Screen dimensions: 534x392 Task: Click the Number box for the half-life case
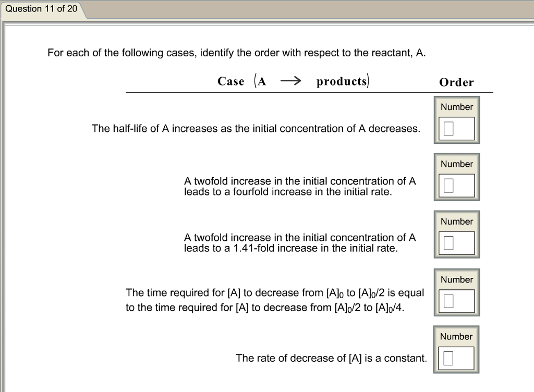(456, 127)
